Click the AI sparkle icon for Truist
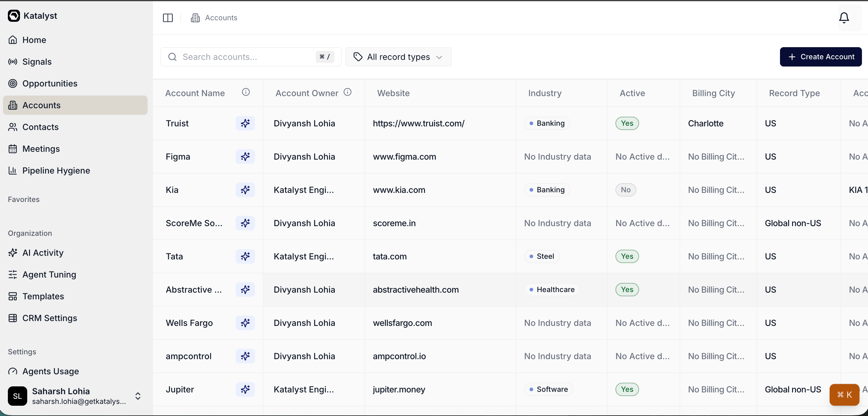 tap(245, 123)
